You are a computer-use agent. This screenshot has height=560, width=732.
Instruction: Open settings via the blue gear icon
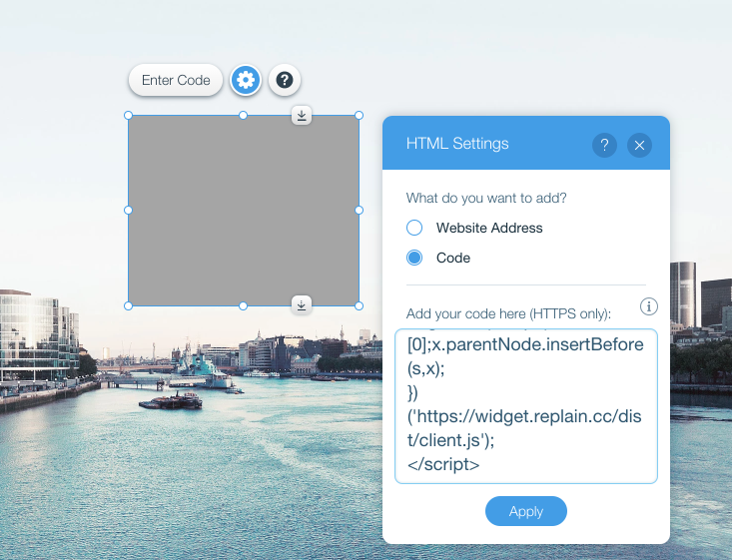coord(246,80)
